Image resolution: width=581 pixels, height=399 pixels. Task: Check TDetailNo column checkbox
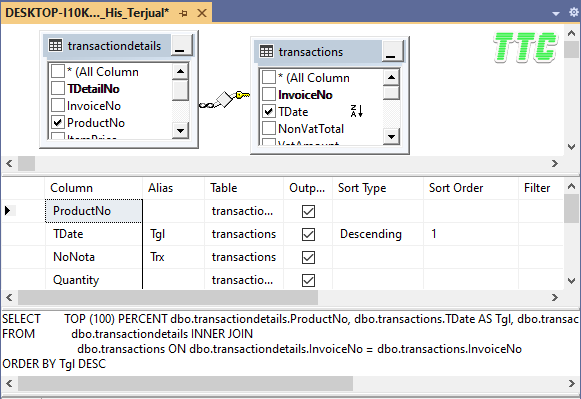(58, 88)
